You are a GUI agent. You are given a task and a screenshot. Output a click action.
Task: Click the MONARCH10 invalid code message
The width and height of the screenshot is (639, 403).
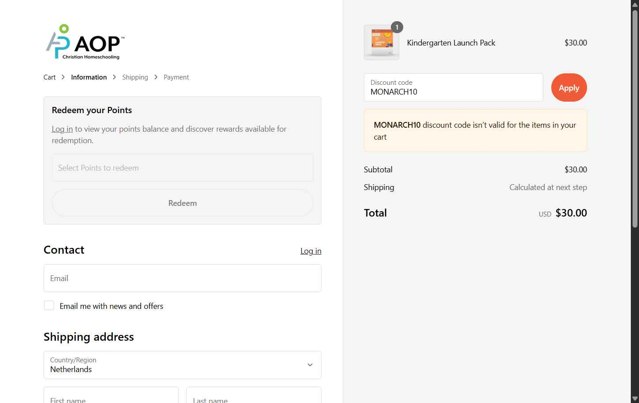tap(475, 131)
